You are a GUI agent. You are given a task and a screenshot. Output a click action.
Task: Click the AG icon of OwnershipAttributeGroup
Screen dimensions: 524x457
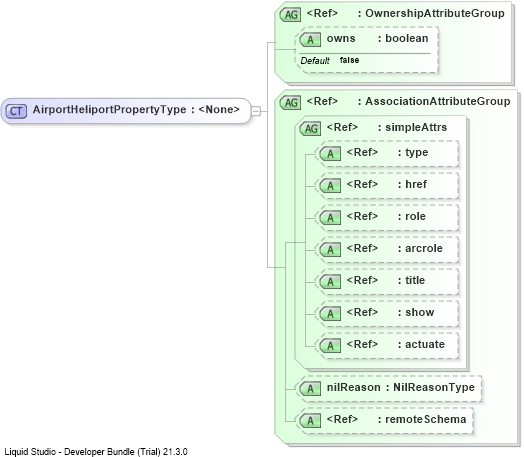coord(290,15)
